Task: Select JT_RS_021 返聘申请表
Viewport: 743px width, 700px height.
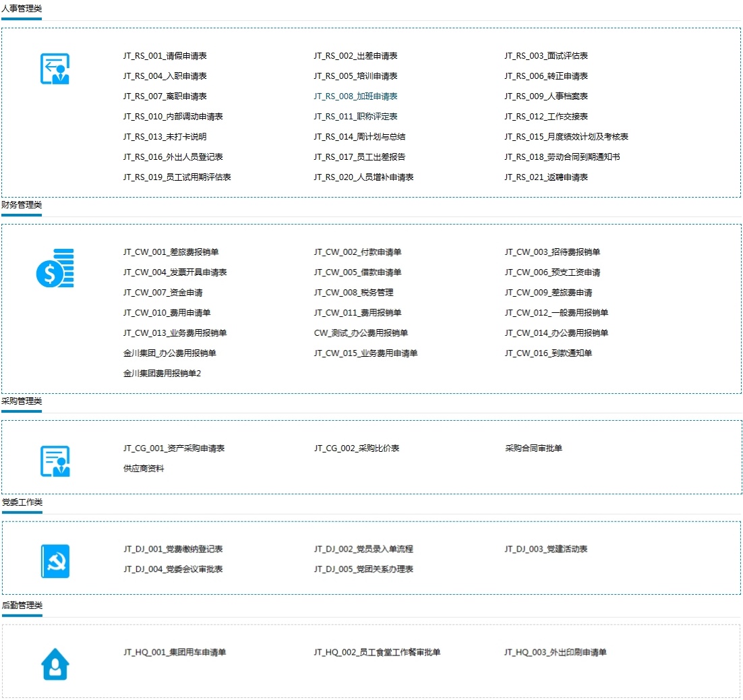Action: (x=545, y=177)
